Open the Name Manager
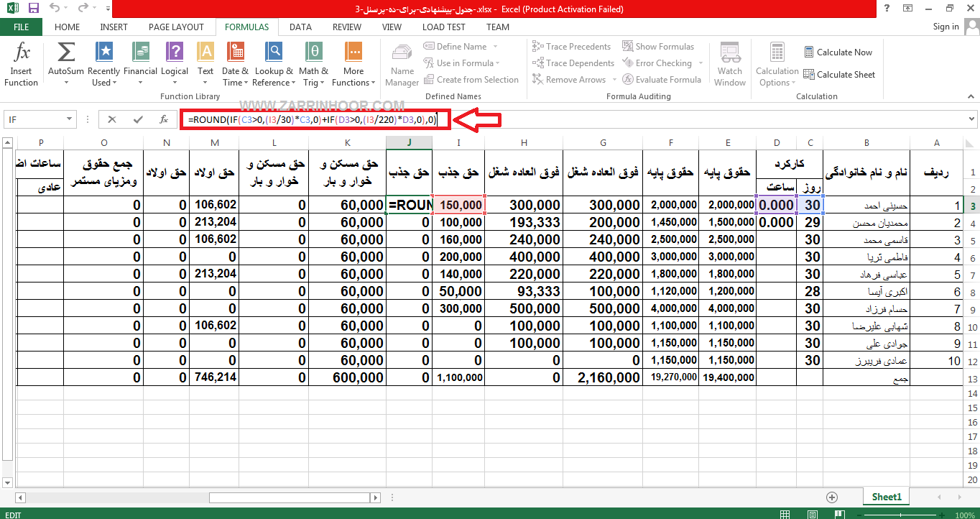 click(x=402, y=64)
